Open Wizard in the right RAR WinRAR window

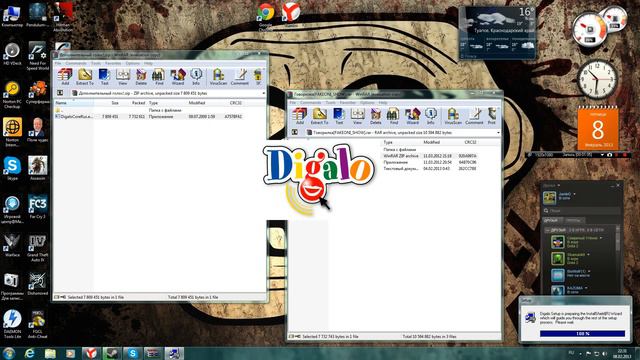[x=412, y=116]
